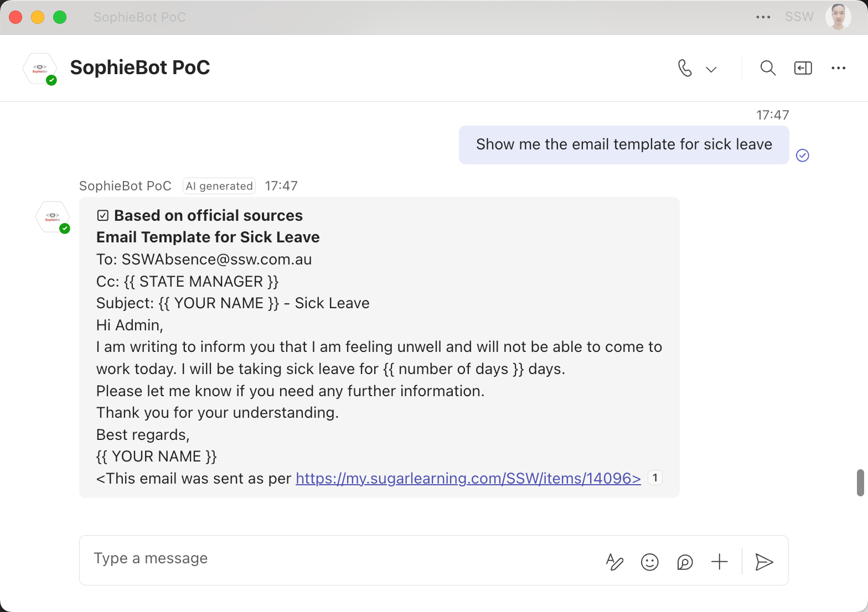Open the format message pen icon

pyautogui.click(x=614, y=562)
